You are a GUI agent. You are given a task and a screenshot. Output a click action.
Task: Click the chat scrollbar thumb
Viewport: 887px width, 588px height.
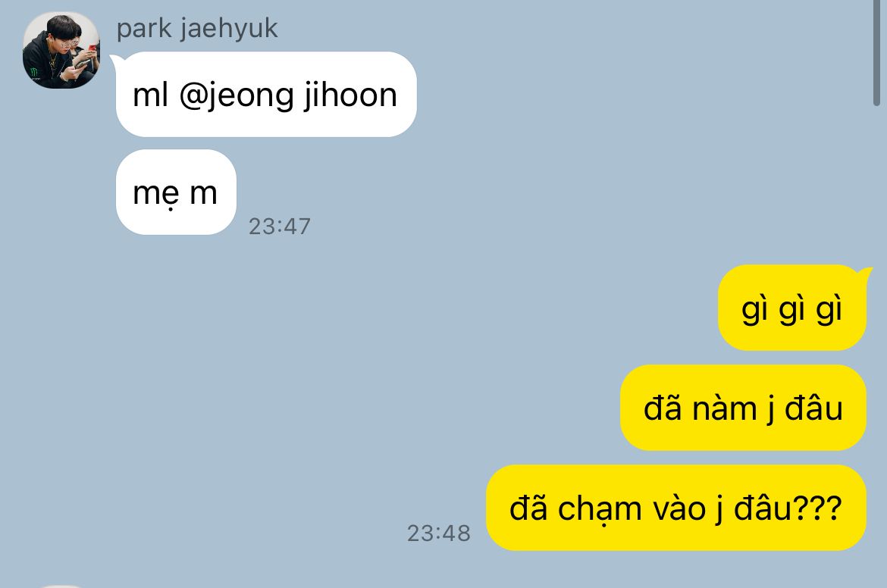click(876, 52)
